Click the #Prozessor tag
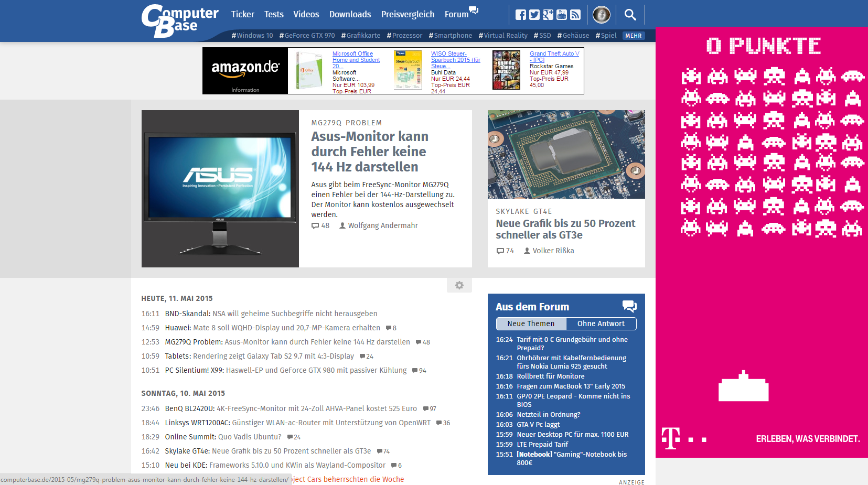This screenshot has height=485, width=868. coord(404,36)
